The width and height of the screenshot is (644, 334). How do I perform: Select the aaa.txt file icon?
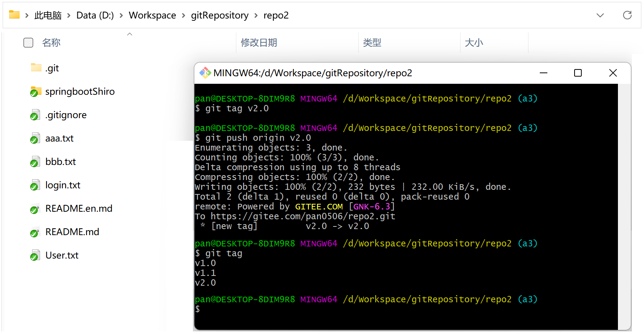click(35, 139)
